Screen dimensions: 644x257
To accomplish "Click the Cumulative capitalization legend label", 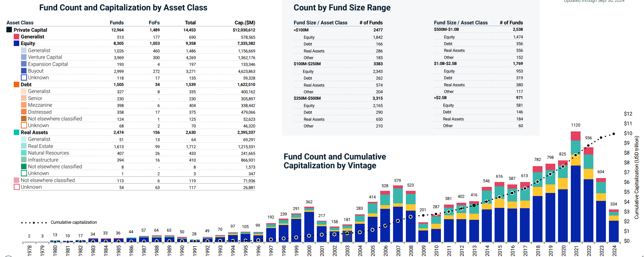I will [73, 223].
